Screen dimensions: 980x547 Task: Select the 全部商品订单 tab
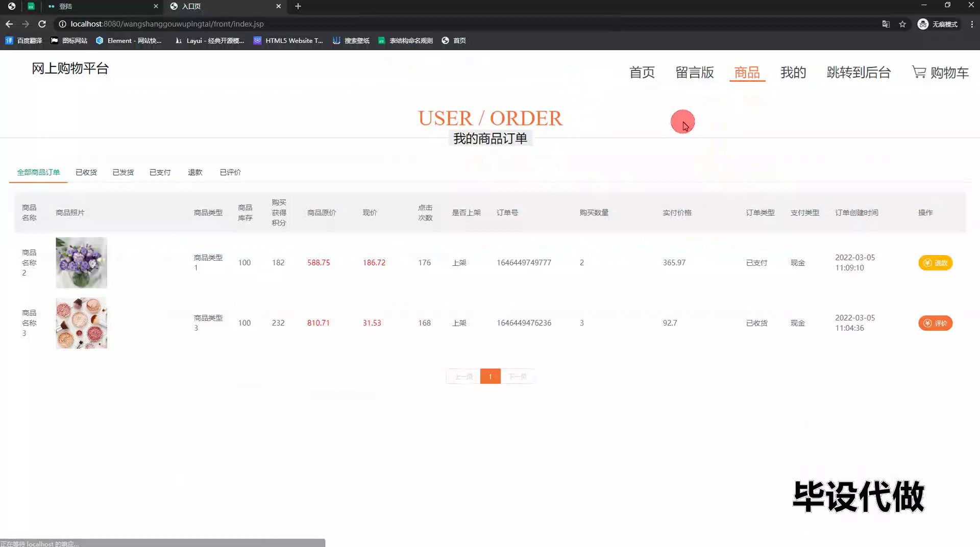coord(38,172)
